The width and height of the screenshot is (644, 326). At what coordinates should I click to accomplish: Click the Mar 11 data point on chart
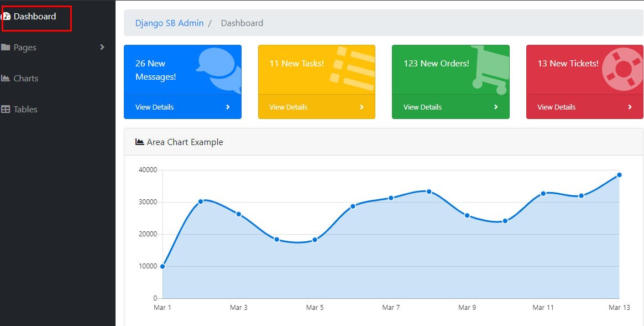coord(543,193)
